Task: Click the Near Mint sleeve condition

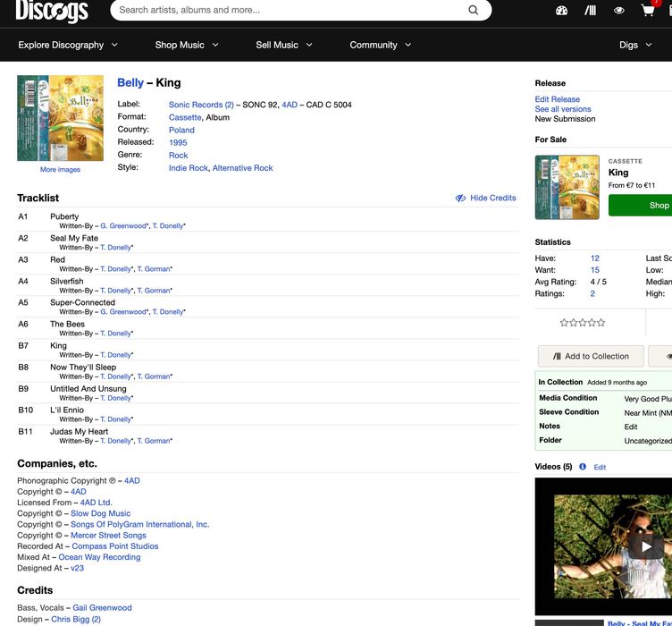Action: (x=648, y=413)
